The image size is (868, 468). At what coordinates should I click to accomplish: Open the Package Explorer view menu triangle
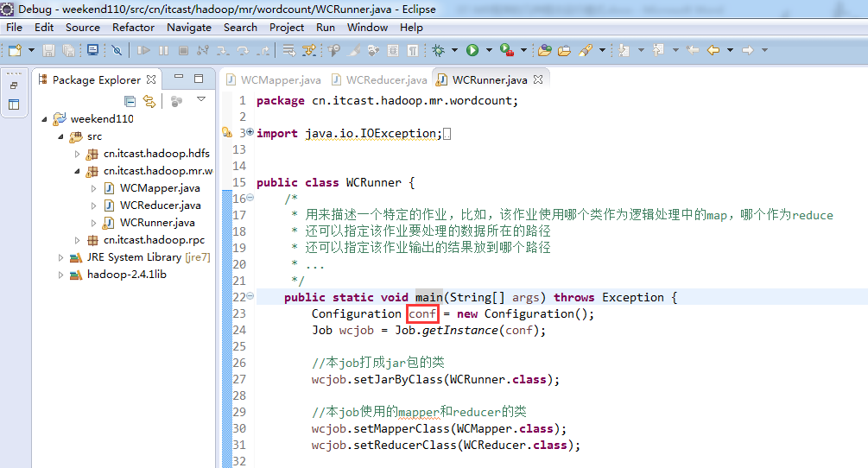coord(201,99)
